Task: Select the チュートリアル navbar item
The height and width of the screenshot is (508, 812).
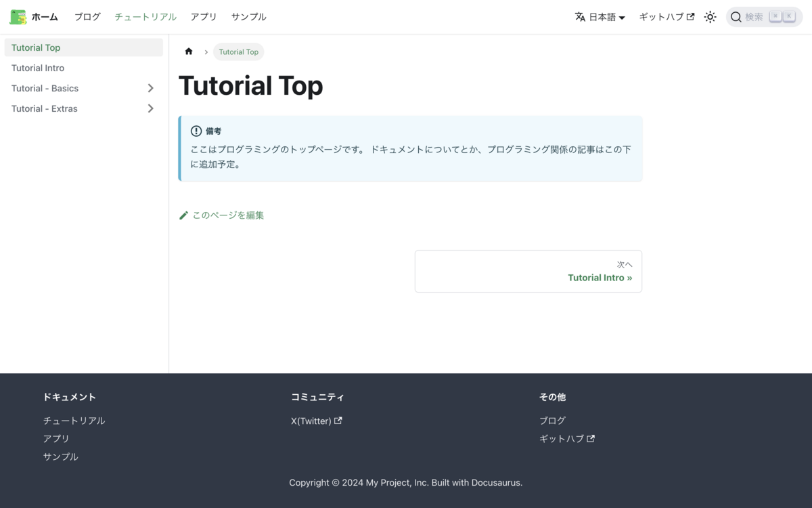Action: (x=145, y=17)
